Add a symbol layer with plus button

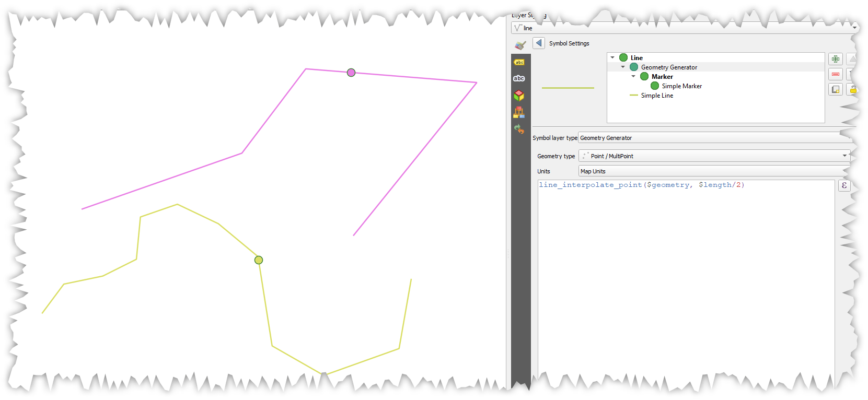[836, 59]
